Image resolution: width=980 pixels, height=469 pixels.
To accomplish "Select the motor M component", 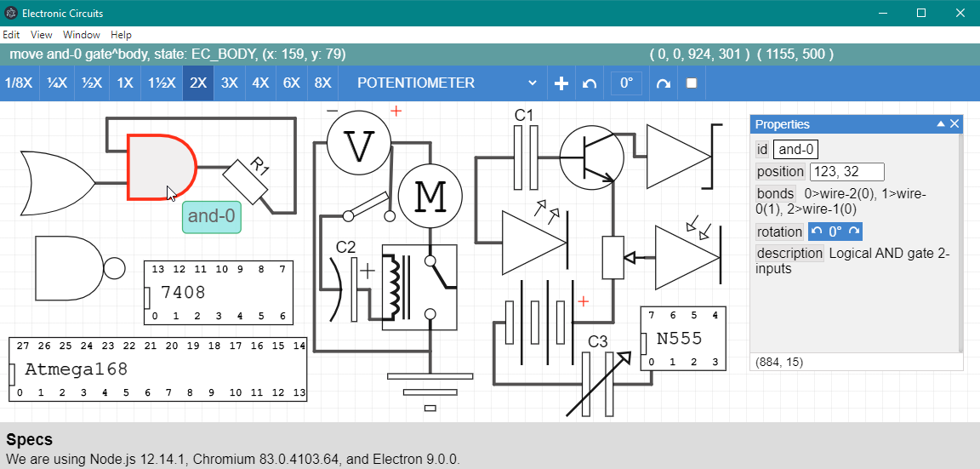I will [430, 196].
